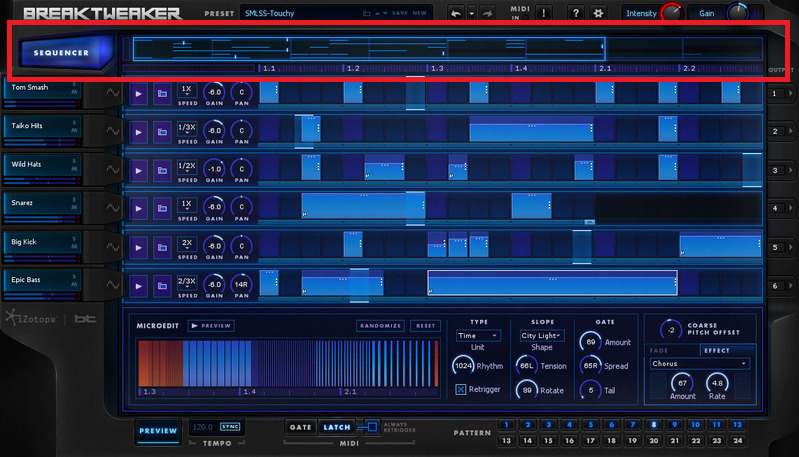
Task: Click the Intensity knob
Action: coord(670,13)
